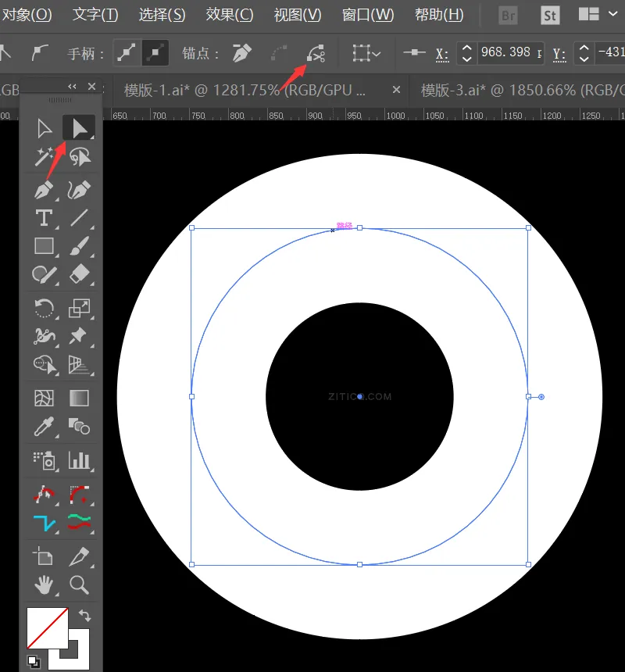Collapse the toolbox panel with double arrows
Image resolution: width=625 pixels, height=672 pixels.
point(73,87)
